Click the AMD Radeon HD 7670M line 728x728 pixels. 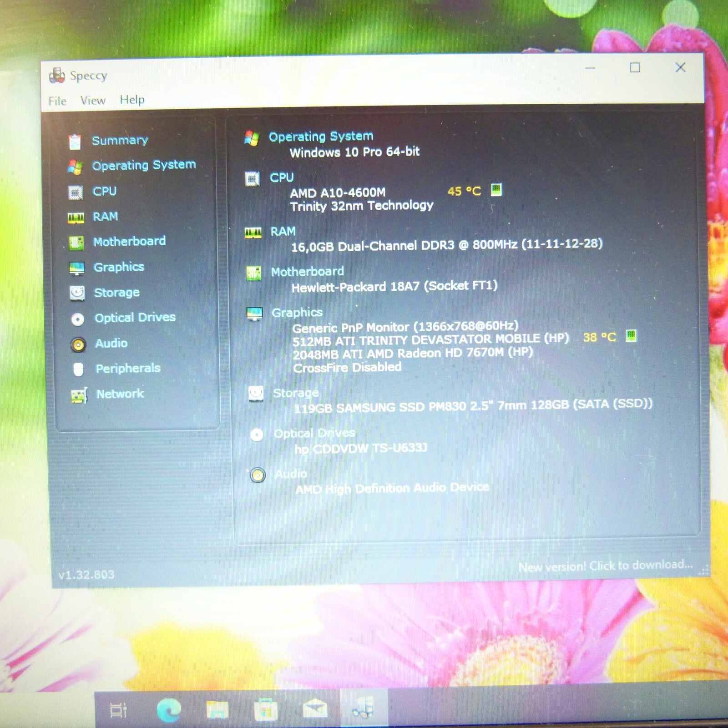413,353
